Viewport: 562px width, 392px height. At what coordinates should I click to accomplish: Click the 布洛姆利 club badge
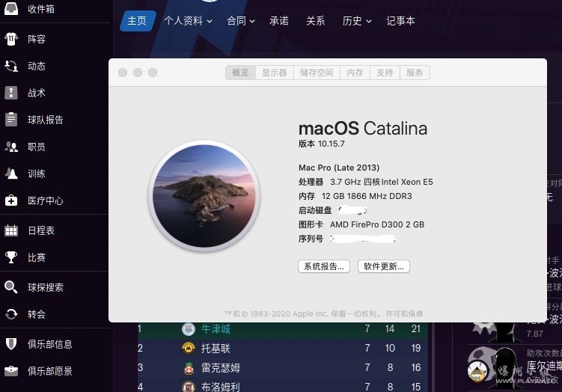pos(189,386)
